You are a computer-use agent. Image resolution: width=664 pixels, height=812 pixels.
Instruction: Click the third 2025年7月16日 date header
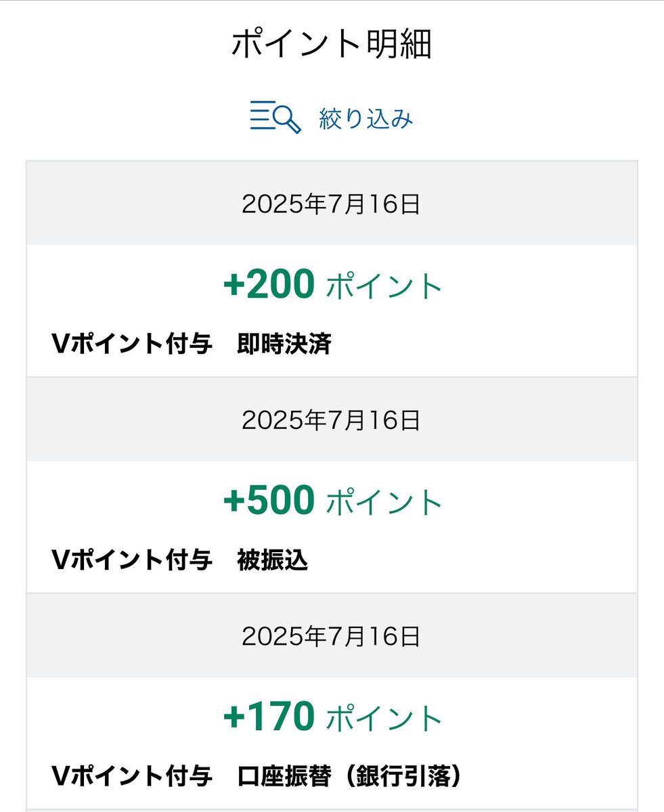point(332,637)
